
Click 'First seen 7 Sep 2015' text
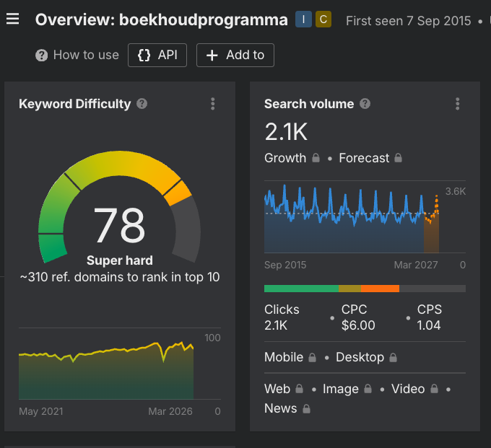[409, 21]
